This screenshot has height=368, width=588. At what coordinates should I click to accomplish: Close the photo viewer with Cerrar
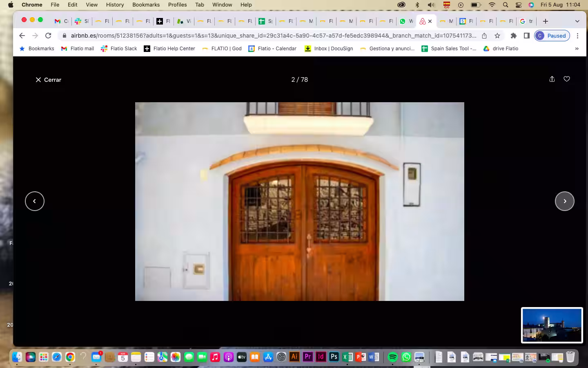(x=48, y=80)
